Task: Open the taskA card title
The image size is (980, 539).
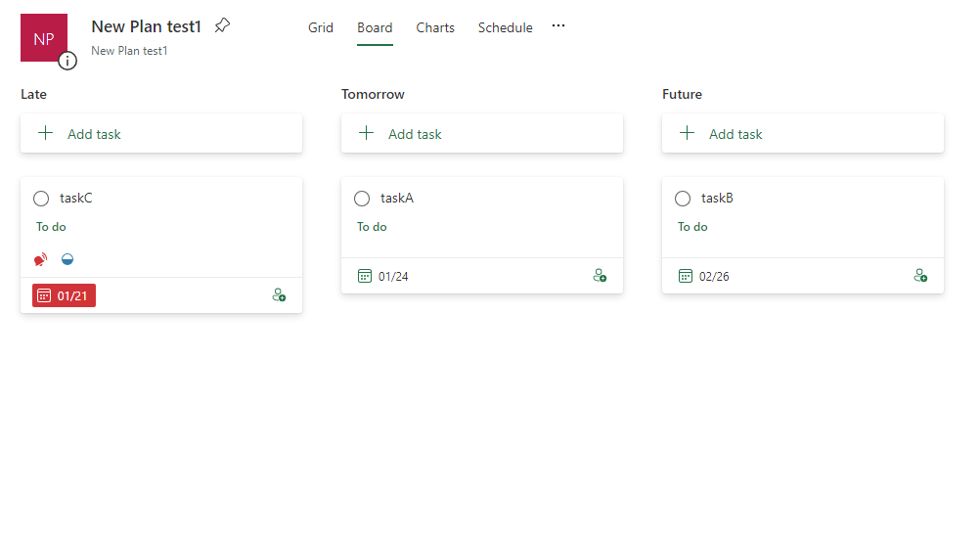Action: [397, 199]
